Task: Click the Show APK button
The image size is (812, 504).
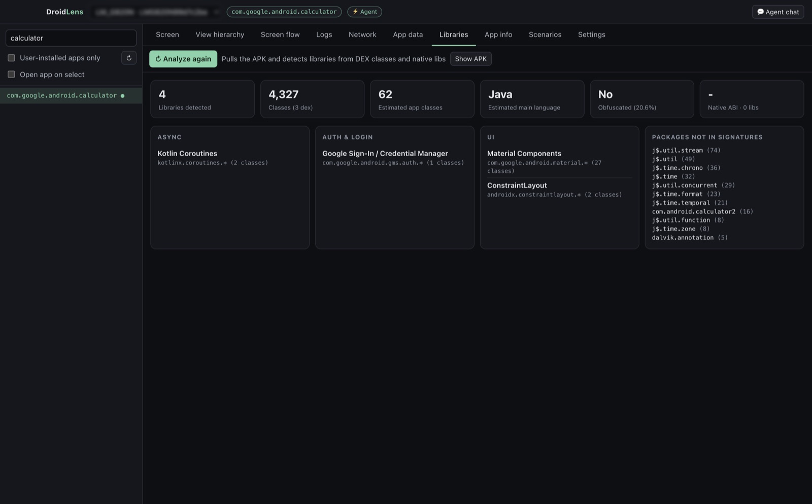Action: [470, 59]
